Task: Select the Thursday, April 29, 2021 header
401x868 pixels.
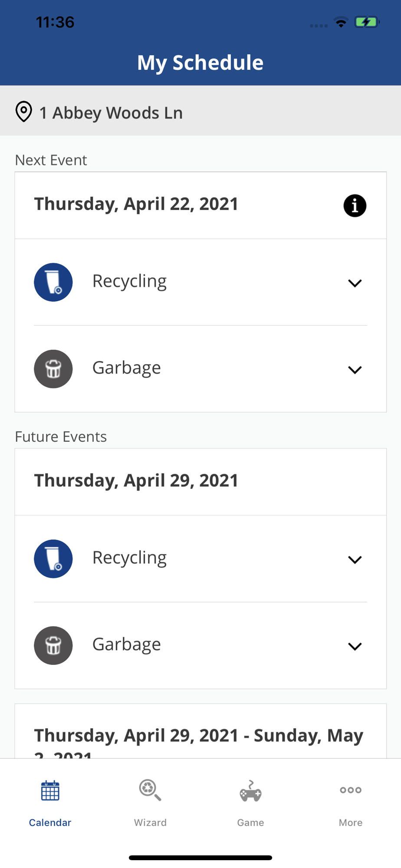Action: tap(136, 481)
